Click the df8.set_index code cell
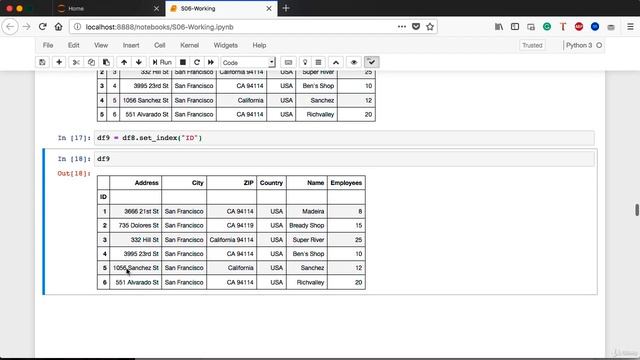Viewport: 640px width, 360px height. point(344,138)
